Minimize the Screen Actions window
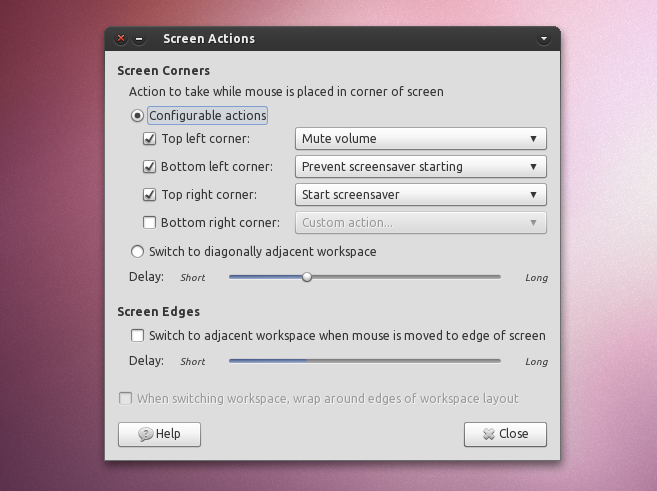 click(139, 39)
